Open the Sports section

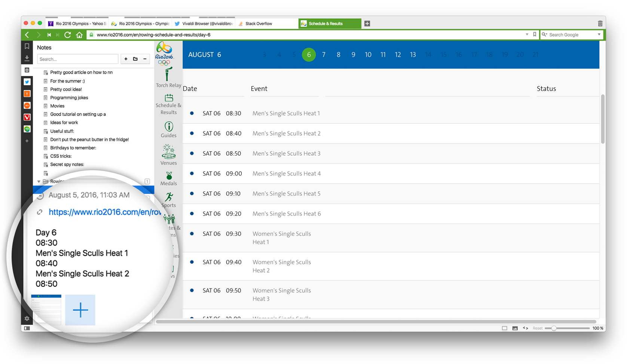coord(168,200)
